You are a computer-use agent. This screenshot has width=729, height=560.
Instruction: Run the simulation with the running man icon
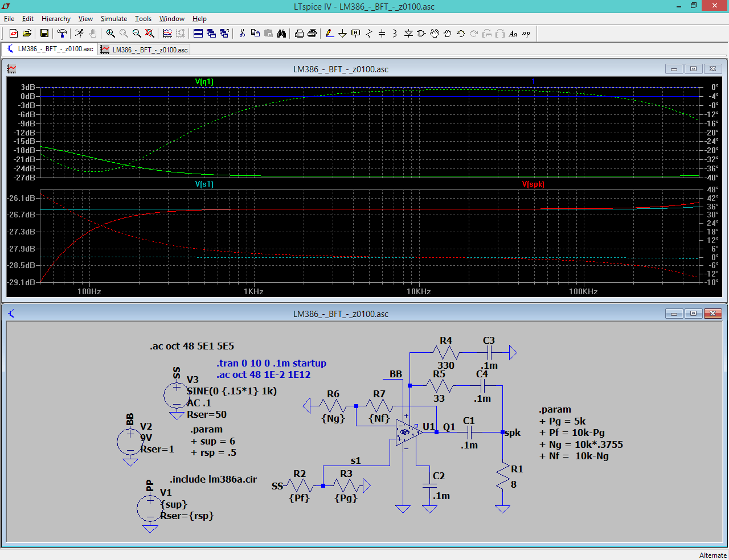click(x=80, y=34)
